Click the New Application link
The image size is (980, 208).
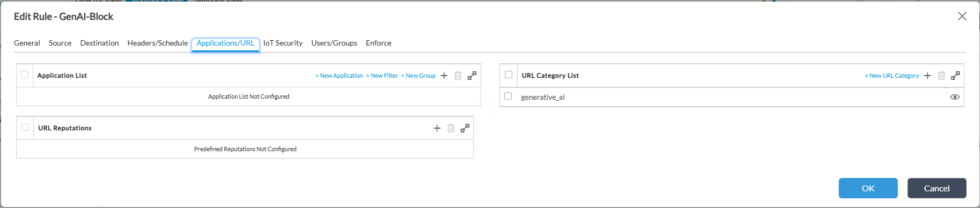(339, 76)
